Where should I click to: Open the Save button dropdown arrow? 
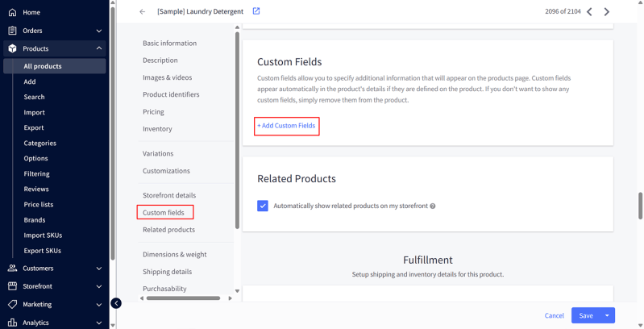coord(607,315)
